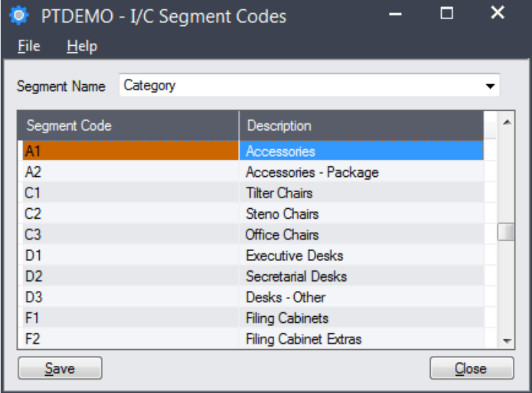Select segment code F1

click(131, 317)
